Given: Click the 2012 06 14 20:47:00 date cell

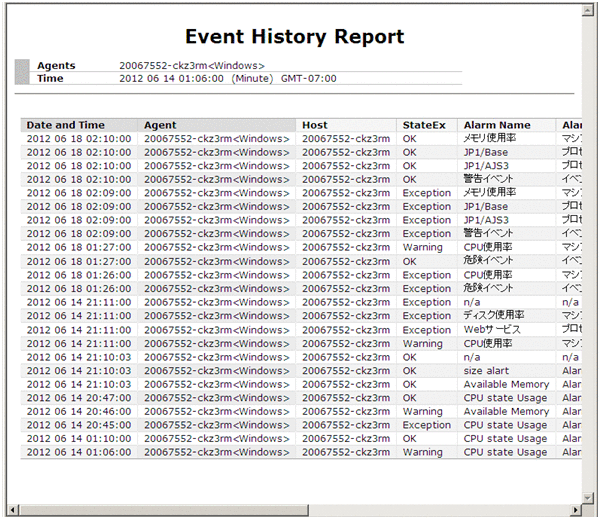Looking at the screenshot, I should tap(78, 398).
